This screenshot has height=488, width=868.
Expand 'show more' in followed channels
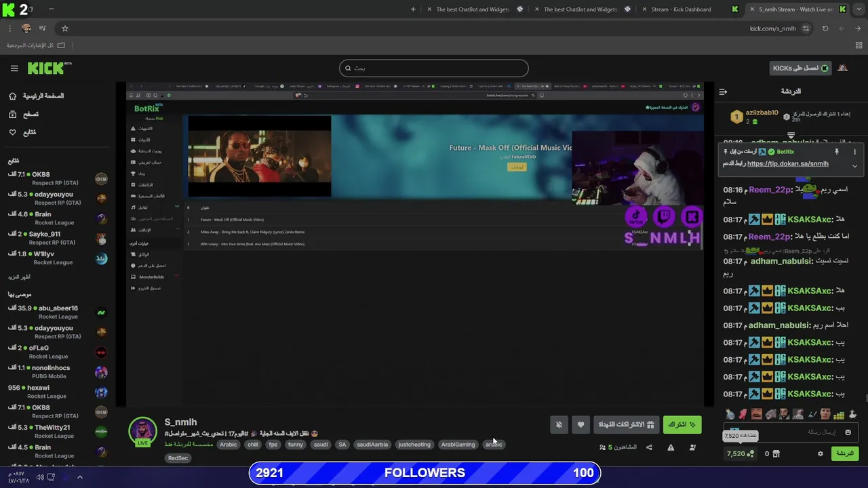tap(19, 277)
